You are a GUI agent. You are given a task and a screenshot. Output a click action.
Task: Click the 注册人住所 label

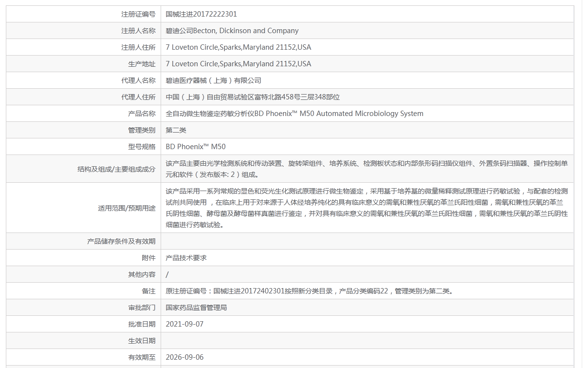[138, 47]
